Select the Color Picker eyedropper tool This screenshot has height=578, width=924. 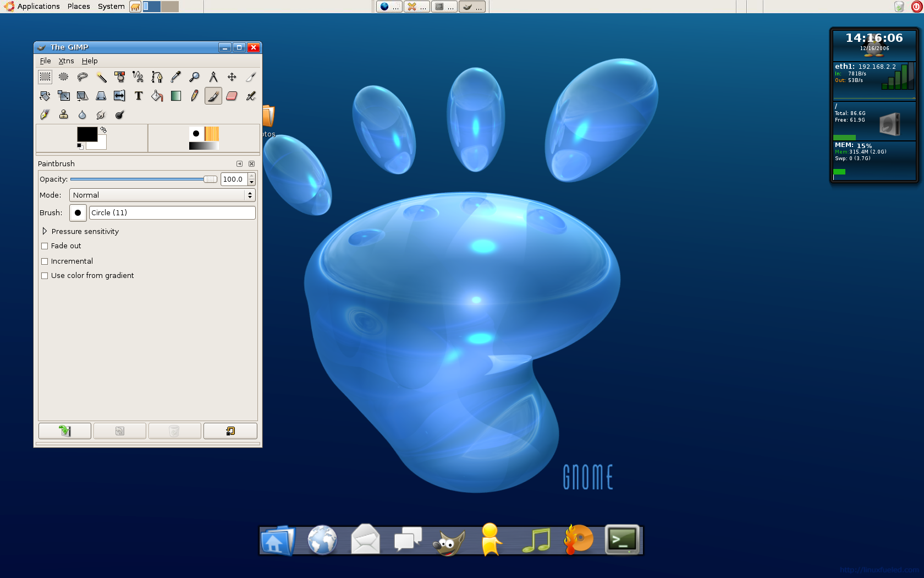(176, 77)
